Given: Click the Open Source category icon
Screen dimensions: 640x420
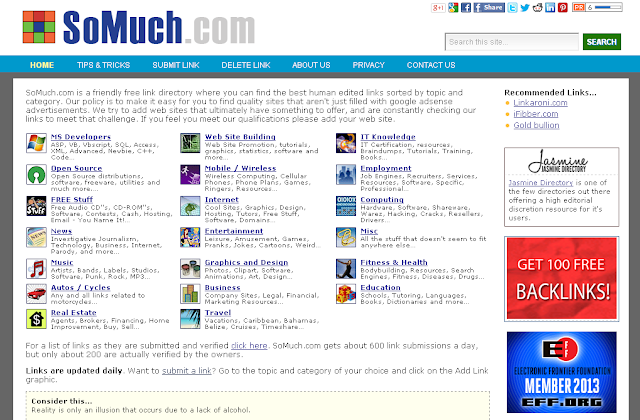Looking at the screenshot, I should 36,175.
